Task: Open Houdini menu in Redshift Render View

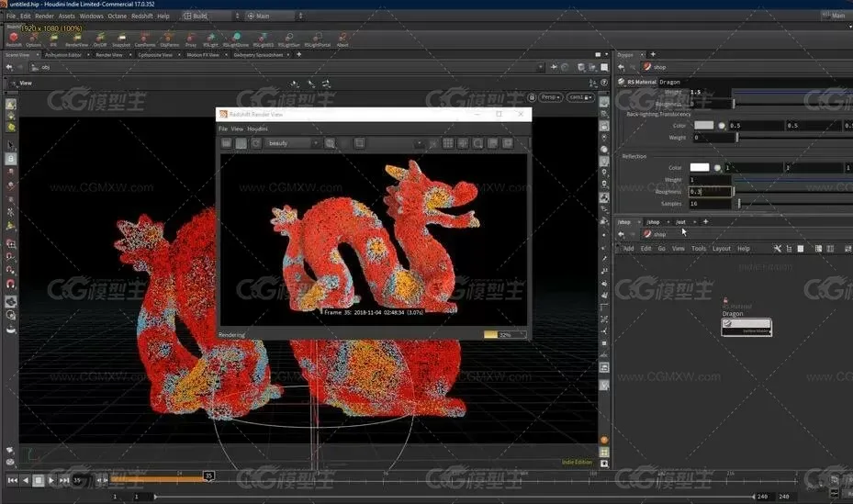Action: 257,129
